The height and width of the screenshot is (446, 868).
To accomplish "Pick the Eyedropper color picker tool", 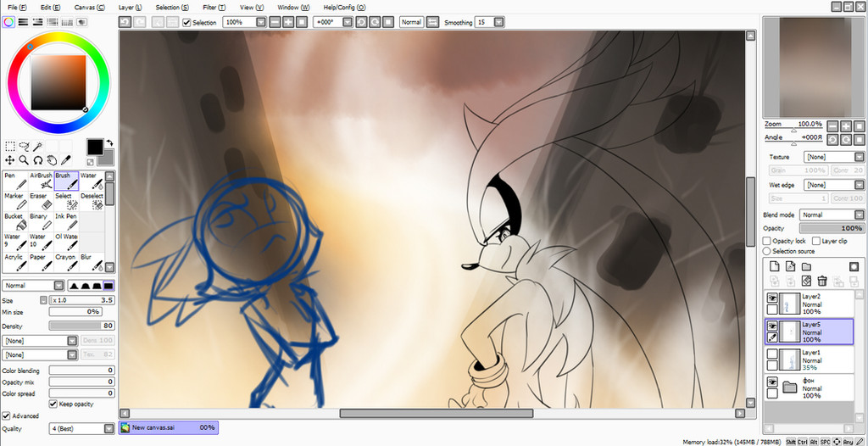I will 65,160.
